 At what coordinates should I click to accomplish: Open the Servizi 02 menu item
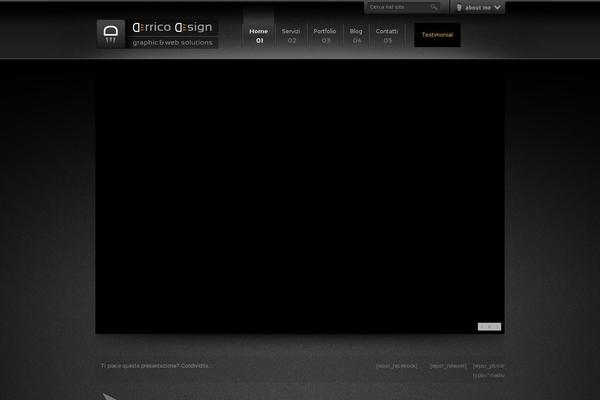click(291, 36)
